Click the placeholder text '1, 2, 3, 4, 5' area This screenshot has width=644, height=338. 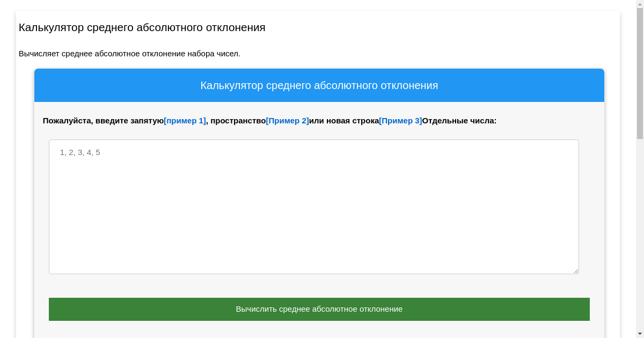(x=79, y=152)
